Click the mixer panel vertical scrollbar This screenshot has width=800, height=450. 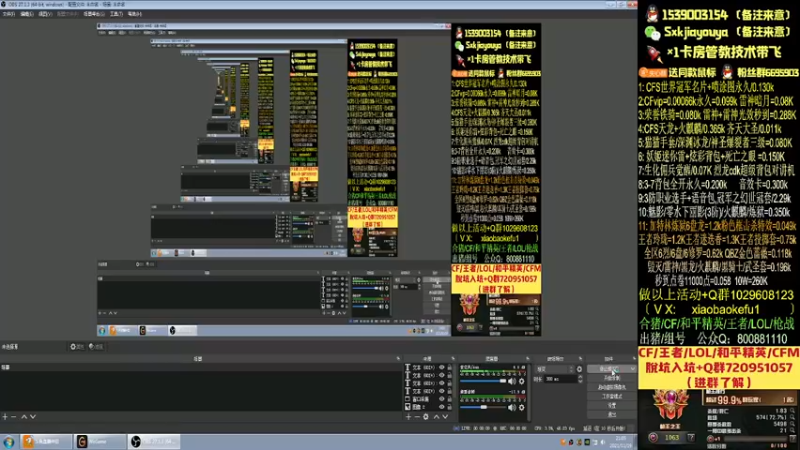[529, 392]
